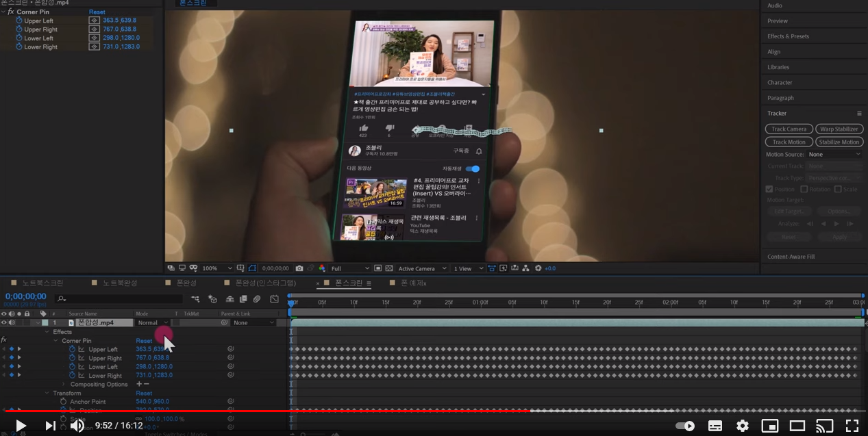This screenshot has height=436, width=868.
Task: Click the viewer current time 0;00;00;00
Action: [x=275, y=268]
